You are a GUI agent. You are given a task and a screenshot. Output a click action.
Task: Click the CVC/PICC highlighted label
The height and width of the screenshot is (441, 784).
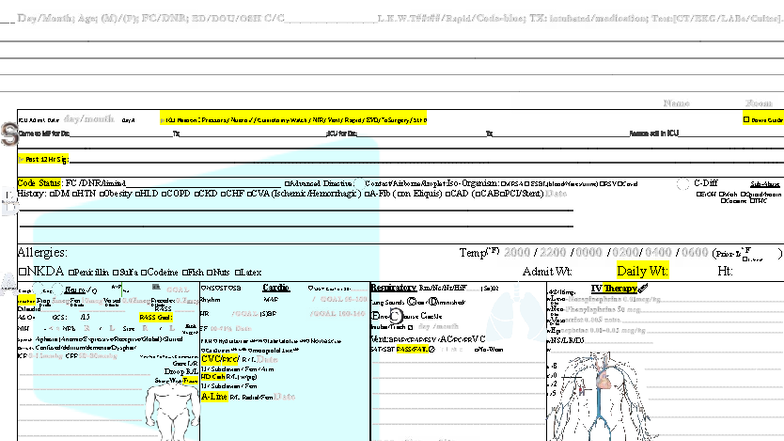coord(220,359)
